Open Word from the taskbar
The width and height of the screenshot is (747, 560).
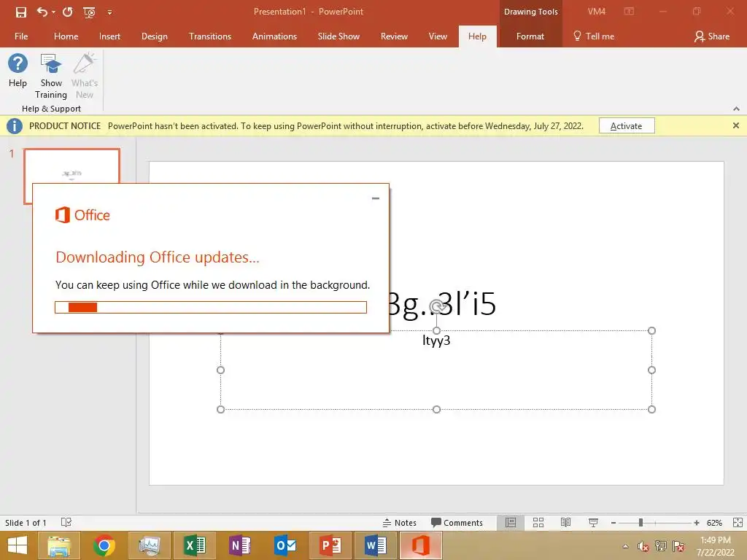(x=376, y=545)
